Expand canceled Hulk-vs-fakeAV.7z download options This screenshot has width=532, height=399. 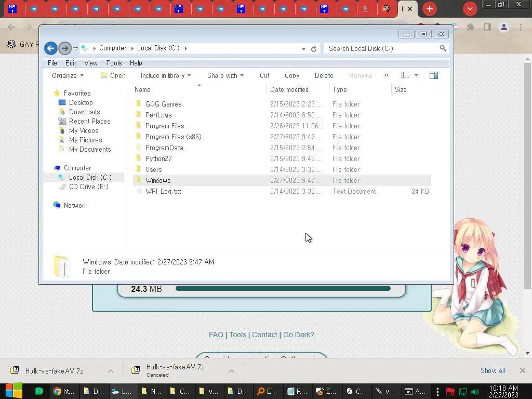pos(231,371)
